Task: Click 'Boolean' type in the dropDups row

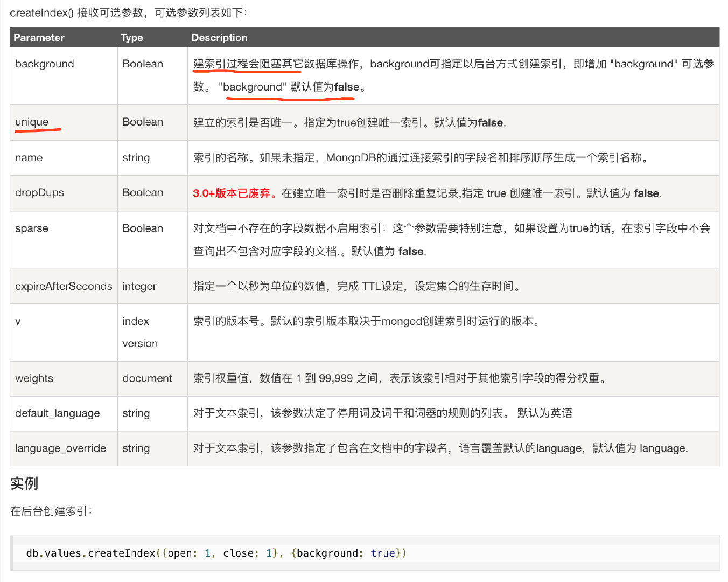Action: [143, 192]
